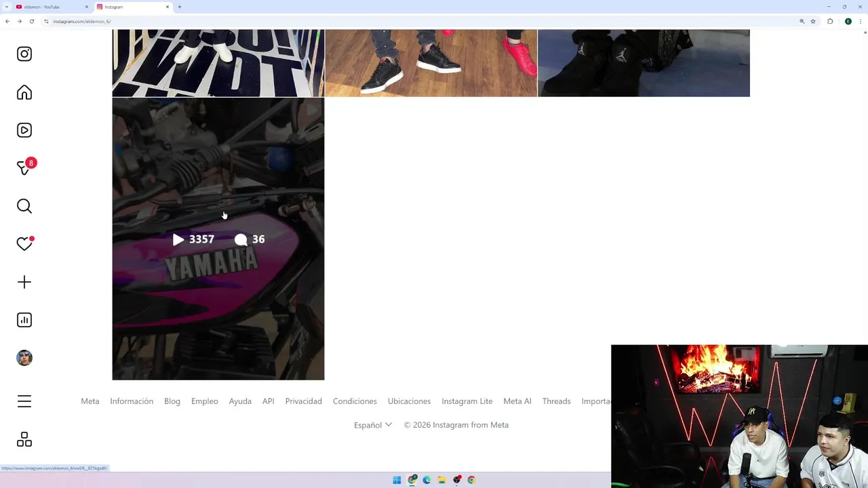Create a new post with plus icon
This screenshot has width=868, height=488.
pos(24,282)
